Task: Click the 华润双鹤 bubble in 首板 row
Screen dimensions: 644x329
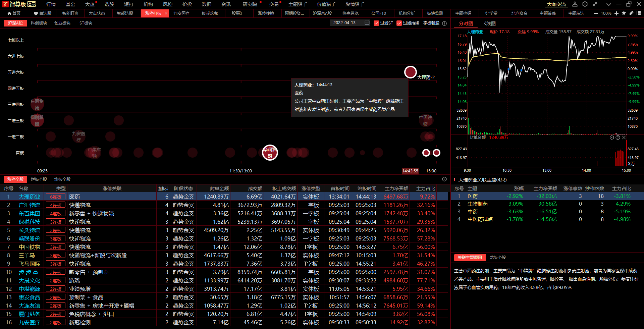Action: 270,153
